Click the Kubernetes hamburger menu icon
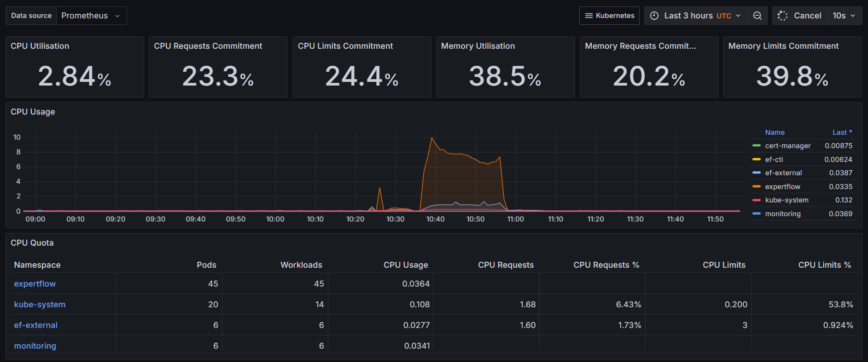The height and width of the screenshot is (362, 868). [588, 16]
